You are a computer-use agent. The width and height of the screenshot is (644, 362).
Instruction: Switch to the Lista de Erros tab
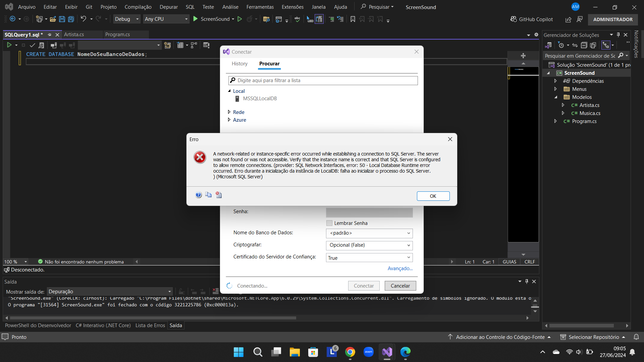(150, 325)
